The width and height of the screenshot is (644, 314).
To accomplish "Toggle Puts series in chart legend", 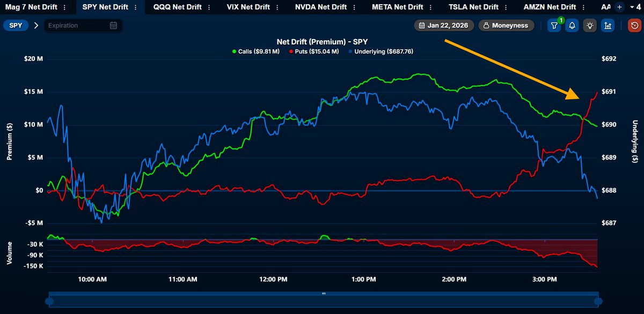I will coord(314,51).
